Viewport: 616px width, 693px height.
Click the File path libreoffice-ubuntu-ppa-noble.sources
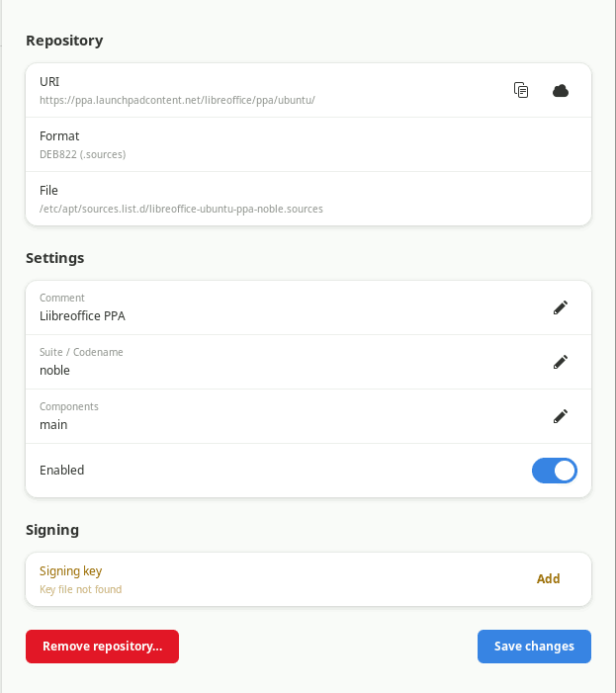tap(181, 209)
